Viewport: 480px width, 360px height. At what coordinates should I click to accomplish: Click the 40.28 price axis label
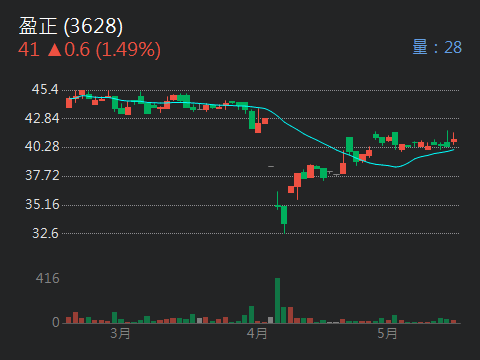(x=42, y=146)
